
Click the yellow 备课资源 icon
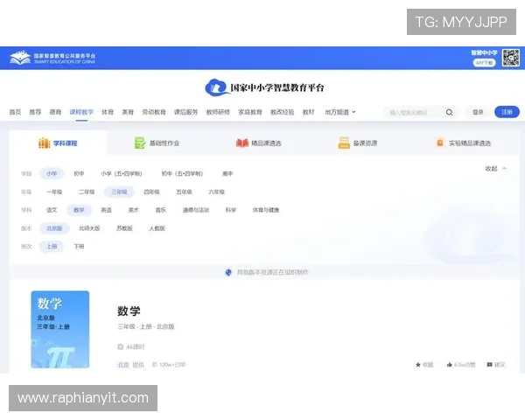click(344, 143)
